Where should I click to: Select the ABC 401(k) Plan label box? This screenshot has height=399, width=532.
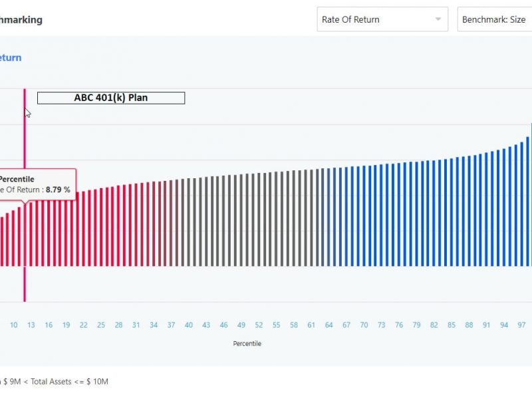111,98
